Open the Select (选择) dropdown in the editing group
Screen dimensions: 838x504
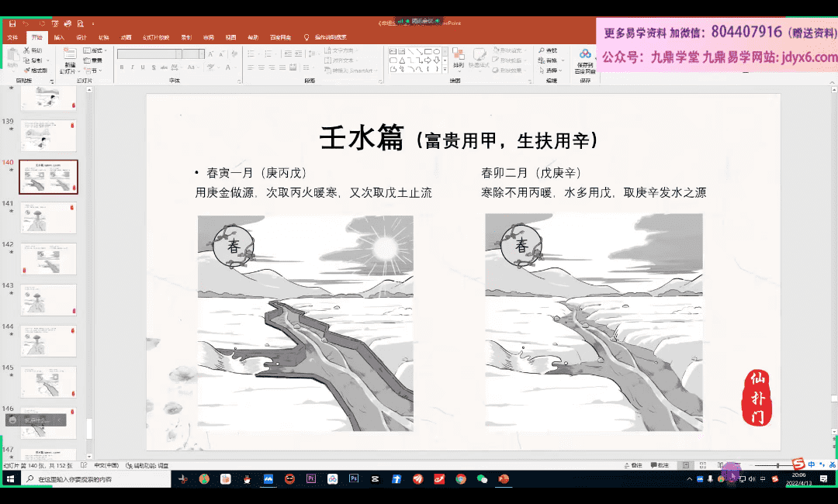tap(551, 70)
